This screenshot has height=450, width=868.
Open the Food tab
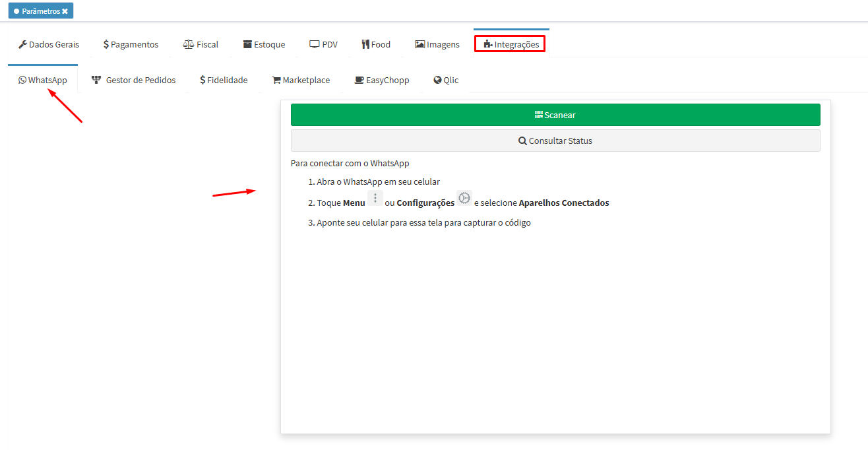pos(376,44)
